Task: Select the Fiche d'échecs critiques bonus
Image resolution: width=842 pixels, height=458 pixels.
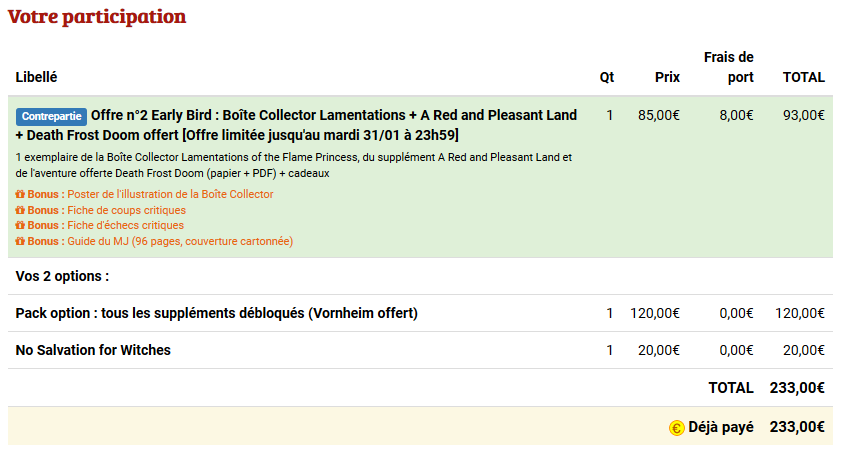Action: pyautogui.click(x=125, y=226)
